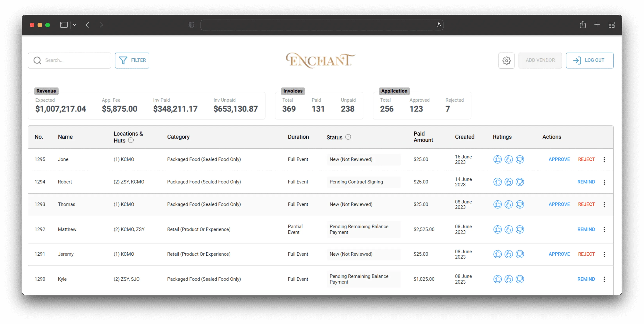Thumbs-up rating for Thomas row
Screen dimensions: 644x324
tap(497, 204)
